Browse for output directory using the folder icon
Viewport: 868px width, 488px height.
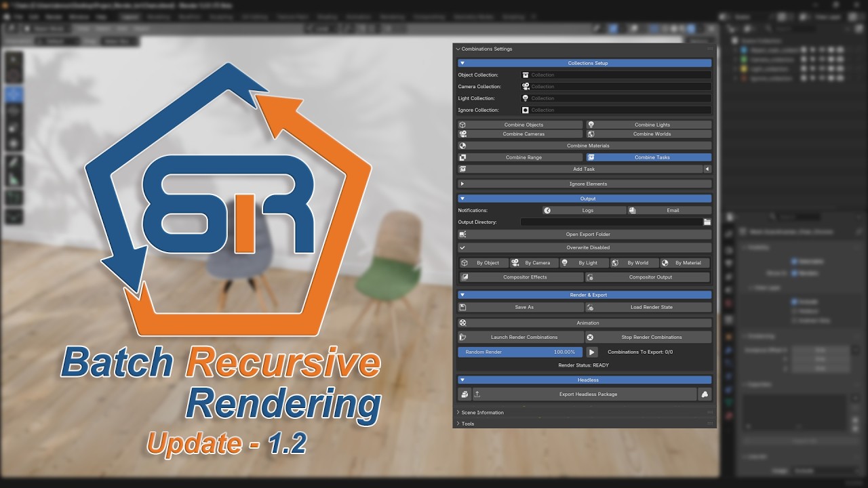[707, 222]
